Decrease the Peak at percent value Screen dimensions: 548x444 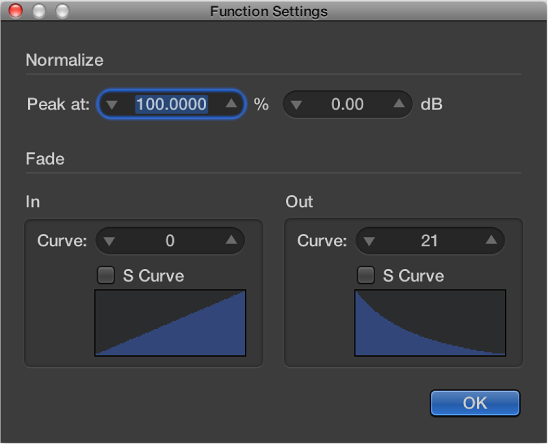coord(112,105)
